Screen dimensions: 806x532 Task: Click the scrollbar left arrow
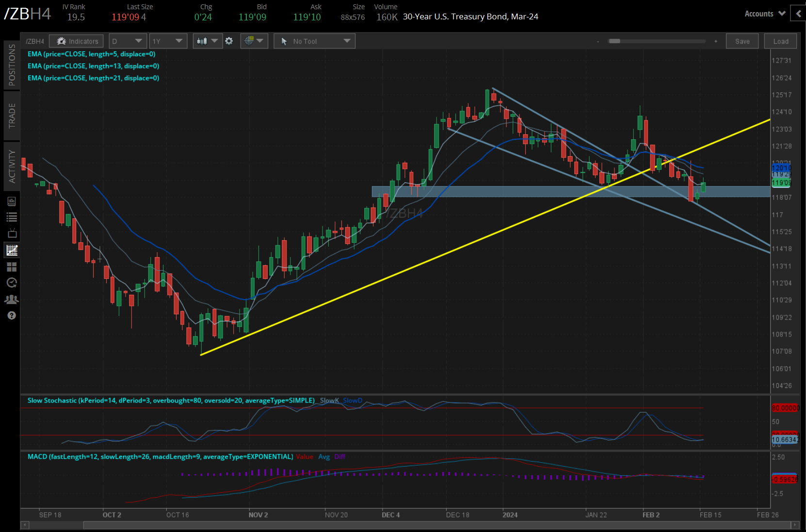click(x=25, y=525)
